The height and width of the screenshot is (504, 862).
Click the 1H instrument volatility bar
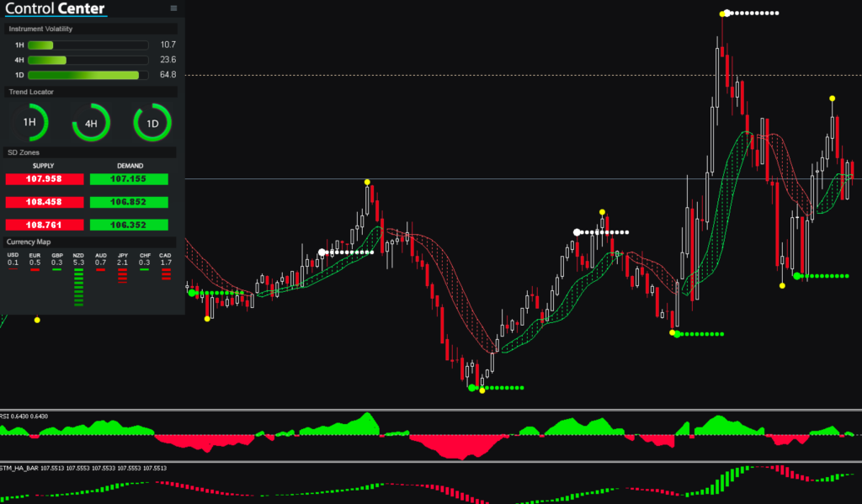(x=88, y=45)
